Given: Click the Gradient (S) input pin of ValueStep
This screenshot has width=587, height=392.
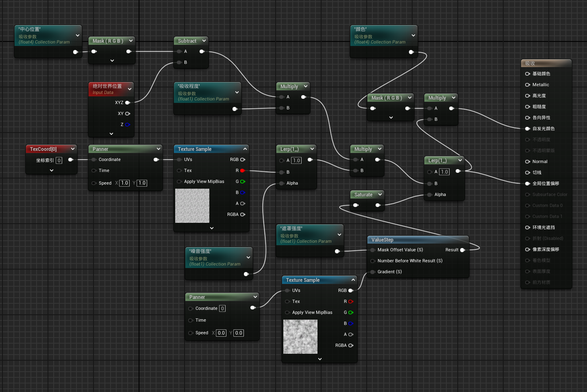Looking at the screenshot, I should [x=372, y=272].
